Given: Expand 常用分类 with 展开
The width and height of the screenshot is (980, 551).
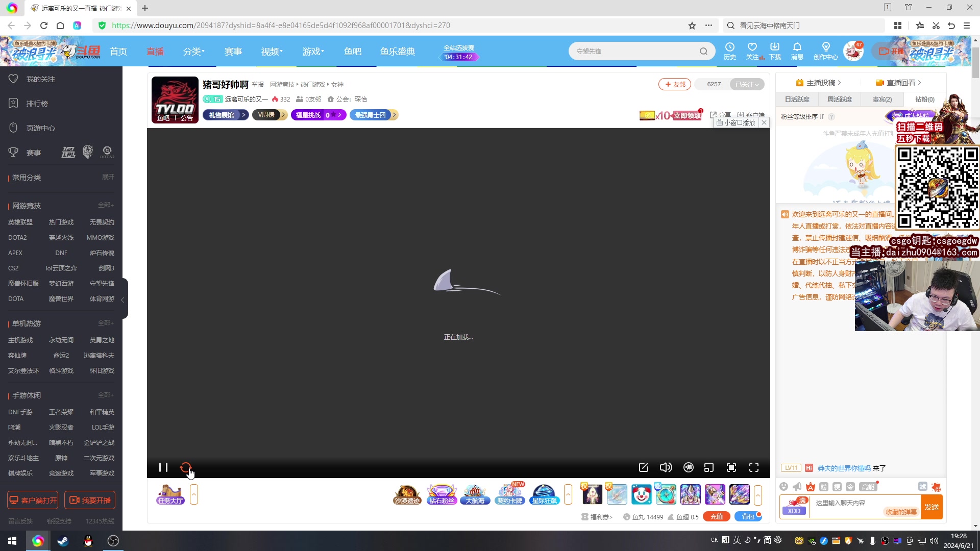Looking at the screenshot, I should pyautogui.click(x=108, y=177).
